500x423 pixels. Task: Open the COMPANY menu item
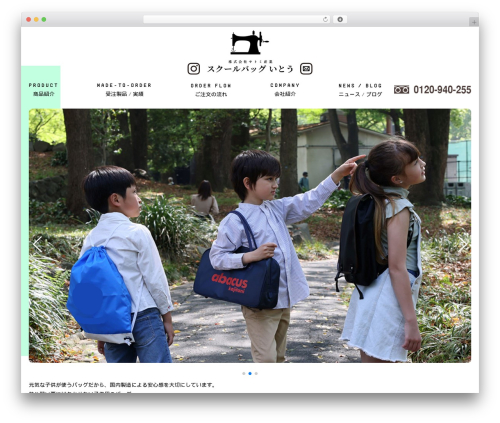[x=285, y=89]
